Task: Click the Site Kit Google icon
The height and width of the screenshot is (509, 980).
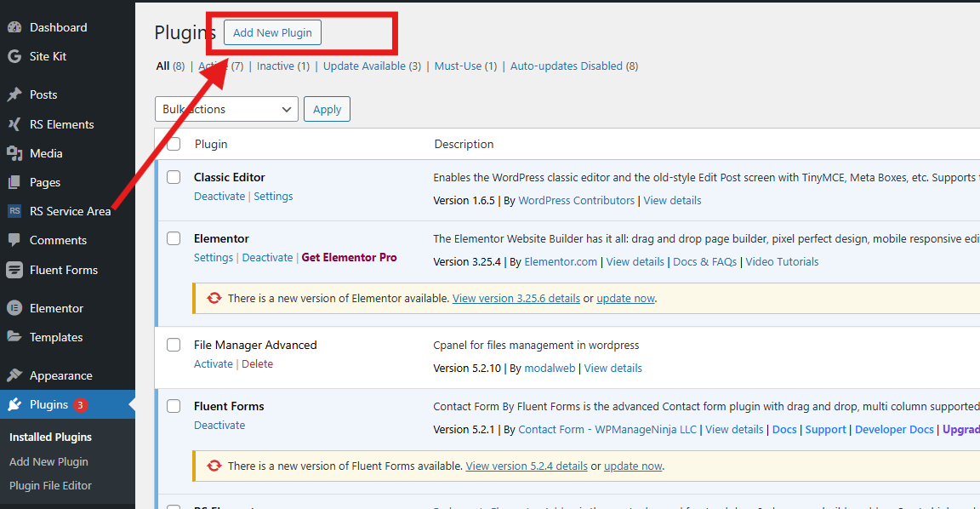Action: point(14,56)
